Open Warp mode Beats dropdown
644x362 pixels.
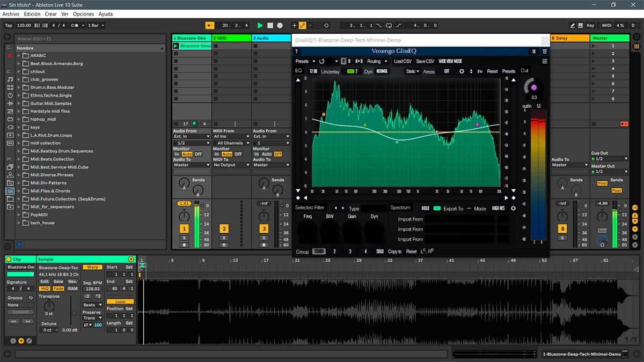coord(92,305)
